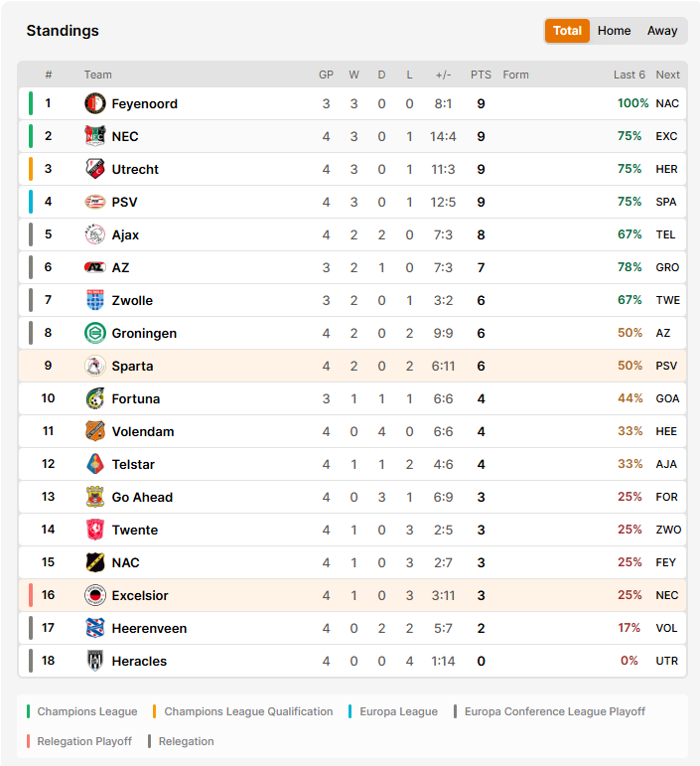Select the Groningen green crest icon
Viewport: 700px width, 766px height.
[x=94, y=333]
